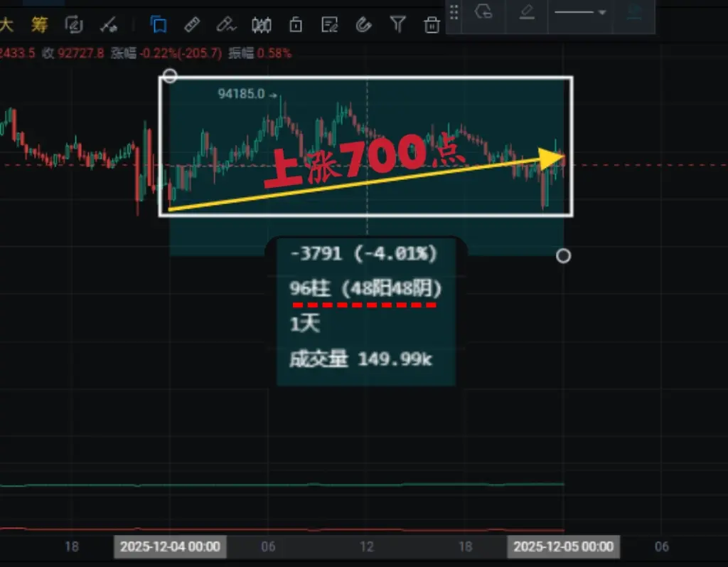
Task: Click the 1天 duration text
Action: point(305,324)
